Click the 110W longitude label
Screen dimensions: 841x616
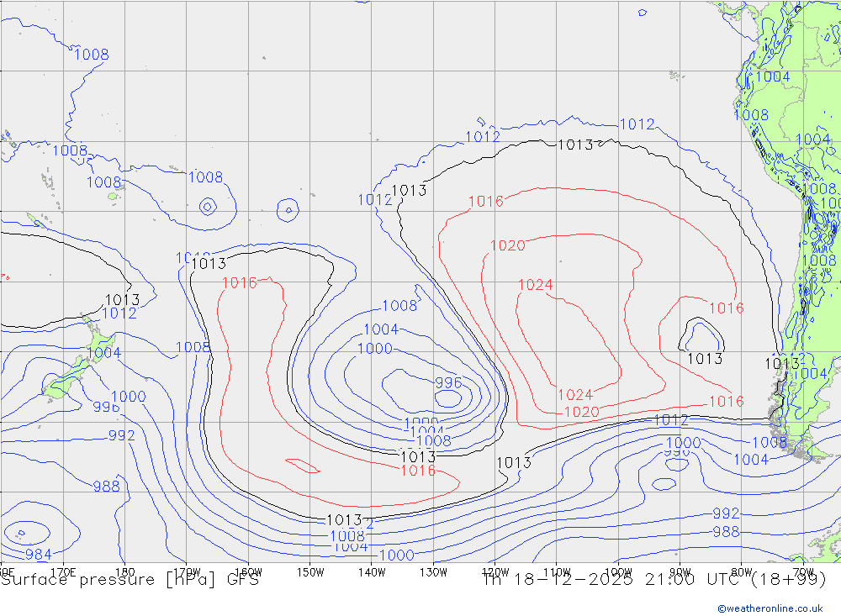pyautogui.click(x=557, y=571)
